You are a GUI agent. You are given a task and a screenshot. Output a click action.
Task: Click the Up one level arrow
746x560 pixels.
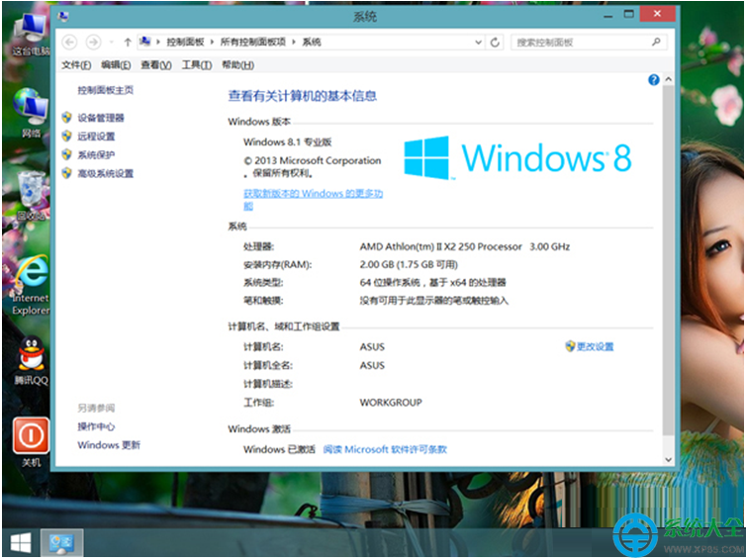click(x=128, y=42)
